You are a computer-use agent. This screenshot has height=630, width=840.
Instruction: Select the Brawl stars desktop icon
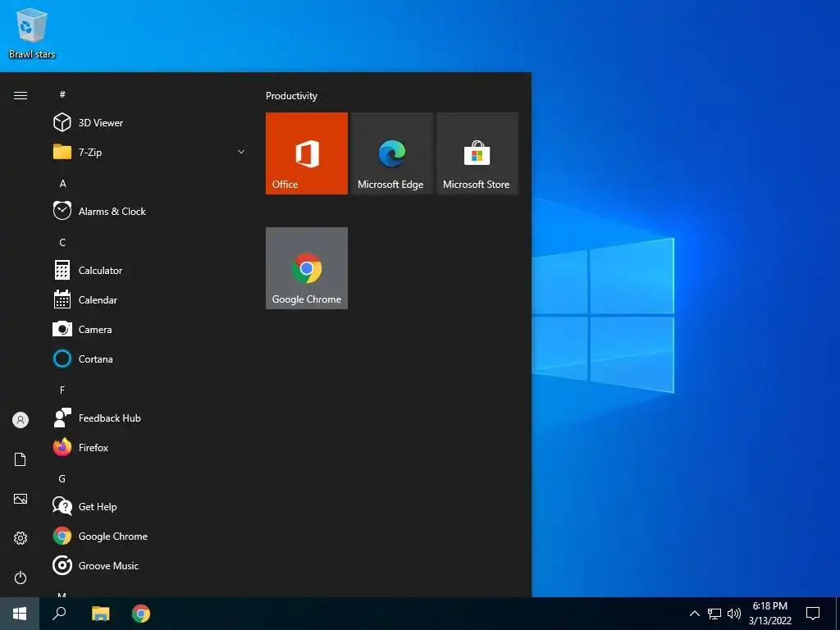point(32,33)
